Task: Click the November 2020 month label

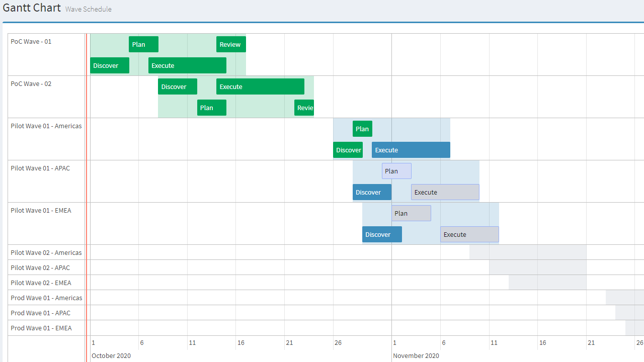Action: [416, 355]
